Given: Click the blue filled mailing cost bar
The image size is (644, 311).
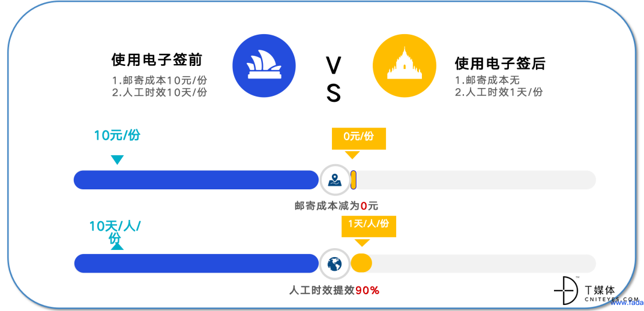Looking at the screenshot, I should coord(196,180).
